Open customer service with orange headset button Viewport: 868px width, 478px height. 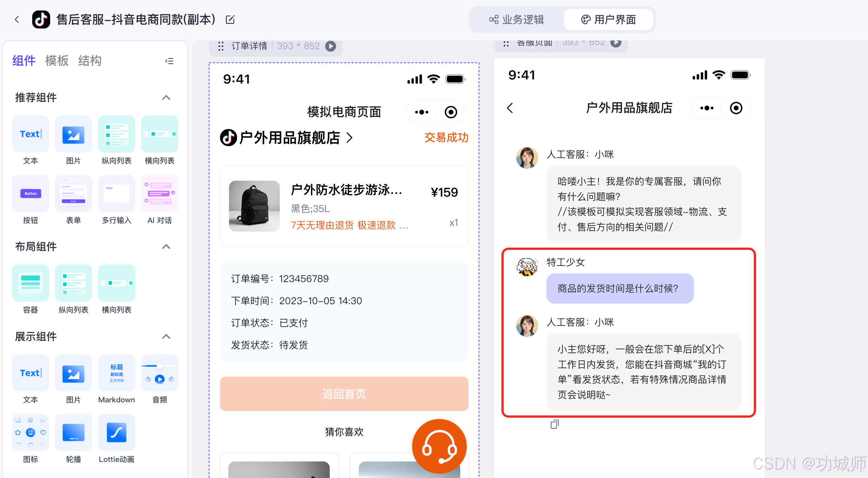440,446
